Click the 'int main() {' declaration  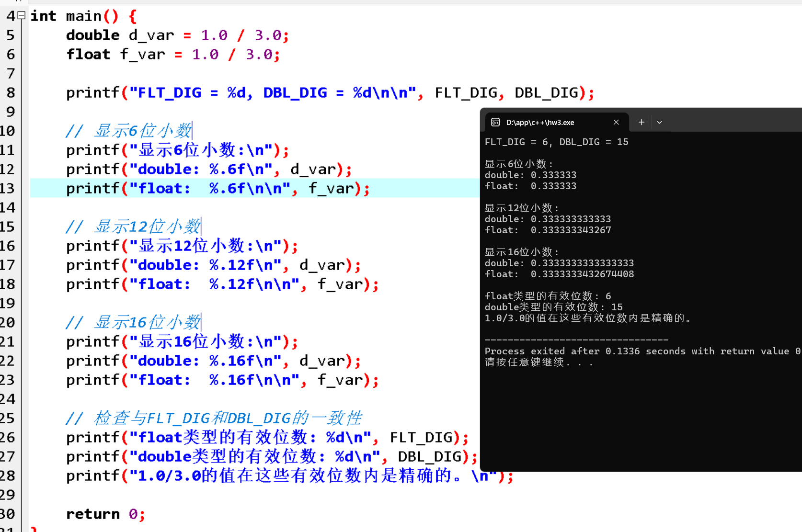coord(84,16)
